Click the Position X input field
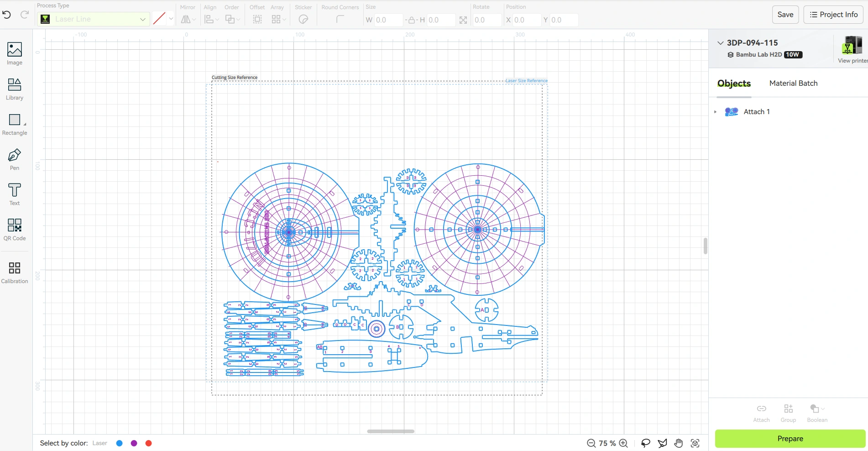 [526, 20]
